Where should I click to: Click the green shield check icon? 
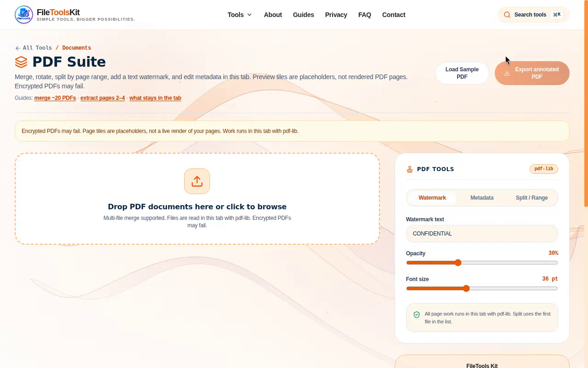pyautogui.click(x=417, y=315)
